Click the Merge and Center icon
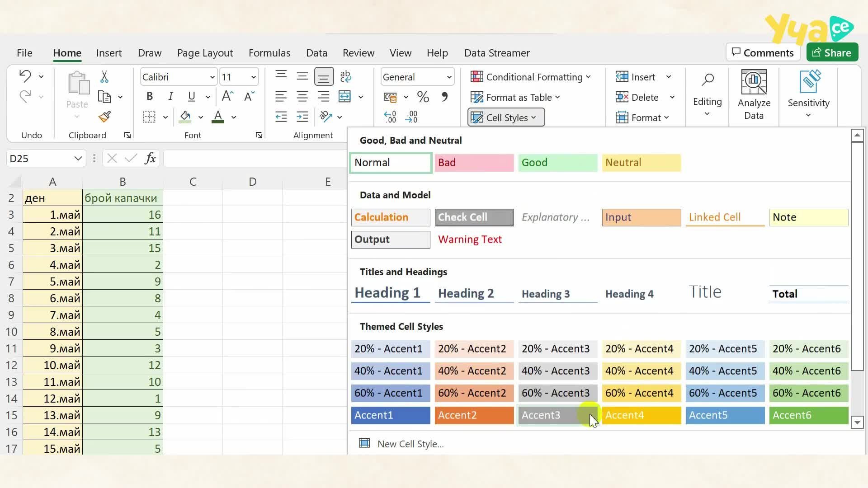Viewport: 868px width, 488px height. pyautogui.click(x=345, y=97)
